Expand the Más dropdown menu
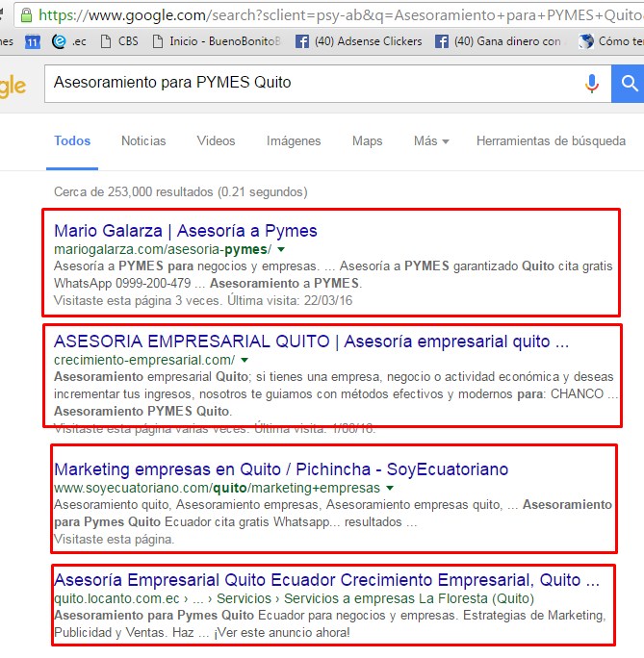644x658 pixels. (431, 140)
